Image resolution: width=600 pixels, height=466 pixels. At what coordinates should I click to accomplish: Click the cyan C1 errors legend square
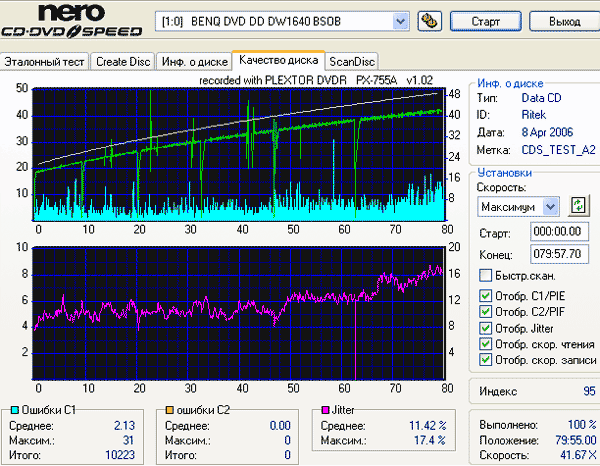15,411
